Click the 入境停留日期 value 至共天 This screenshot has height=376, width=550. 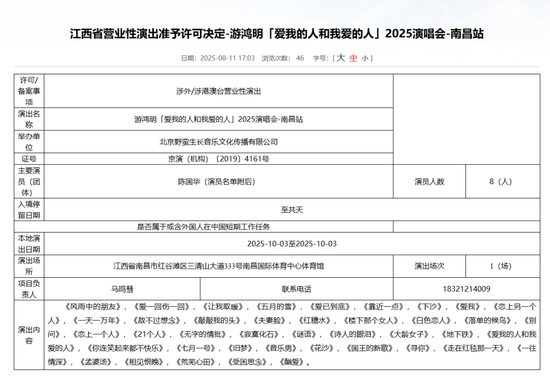point(292,210)
